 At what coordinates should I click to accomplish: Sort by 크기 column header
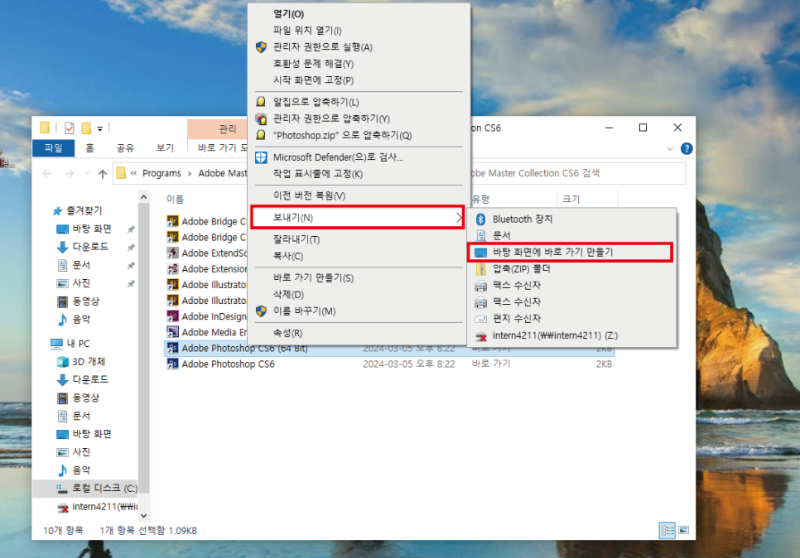pos(571,199)
